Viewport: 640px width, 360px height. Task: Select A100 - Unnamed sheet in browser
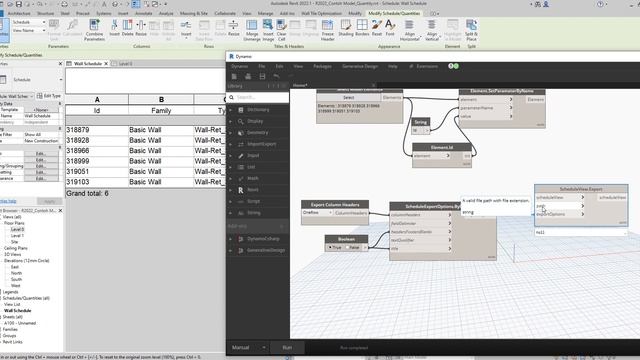20,323
